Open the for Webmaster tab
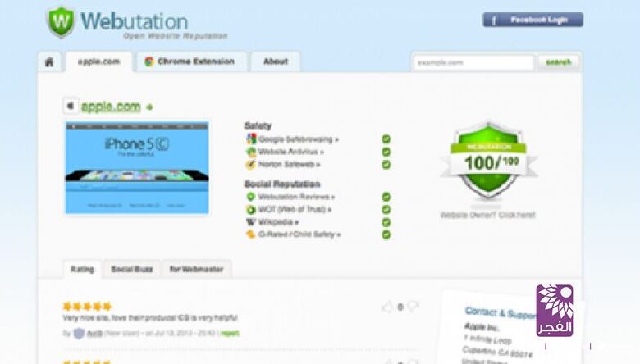Image resolution: width=640 pixels, height=364 pixels. click(197, 269)
